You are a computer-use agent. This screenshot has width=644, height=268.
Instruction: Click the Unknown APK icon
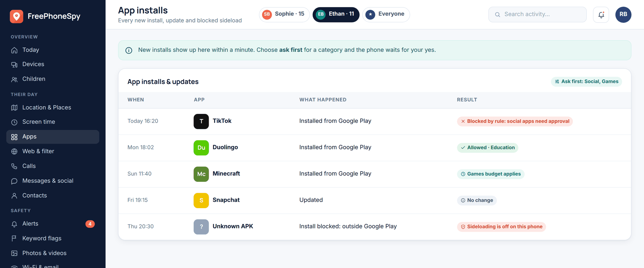coord(201,227)
